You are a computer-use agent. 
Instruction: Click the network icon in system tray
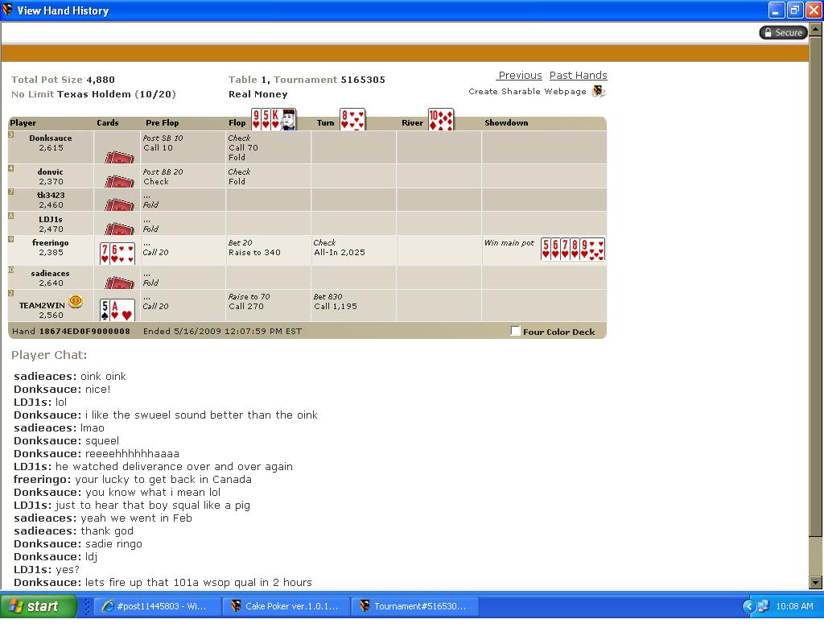tap(763, 606)
